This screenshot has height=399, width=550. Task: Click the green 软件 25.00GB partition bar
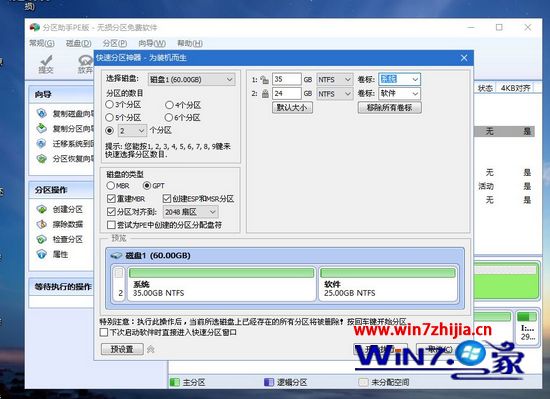click(x=388, y=273)
